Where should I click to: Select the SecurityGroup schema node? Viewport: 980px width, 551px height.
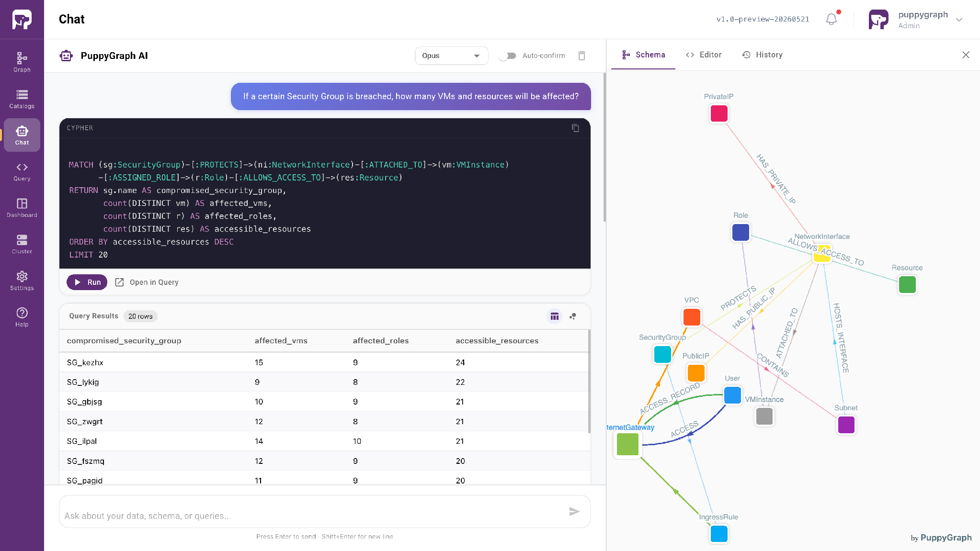coord(662,354)
